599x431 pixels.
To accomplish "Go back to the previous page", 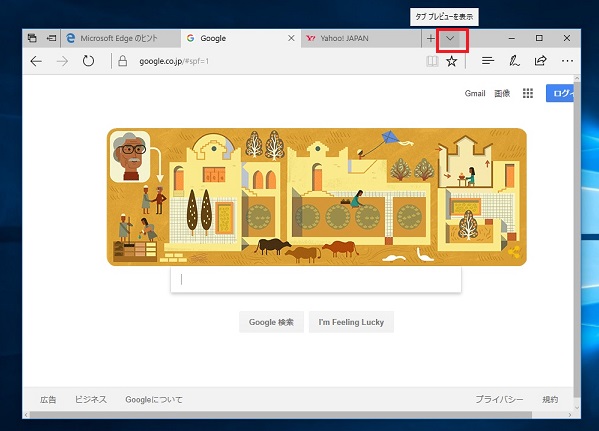I will tap(36, 61).
